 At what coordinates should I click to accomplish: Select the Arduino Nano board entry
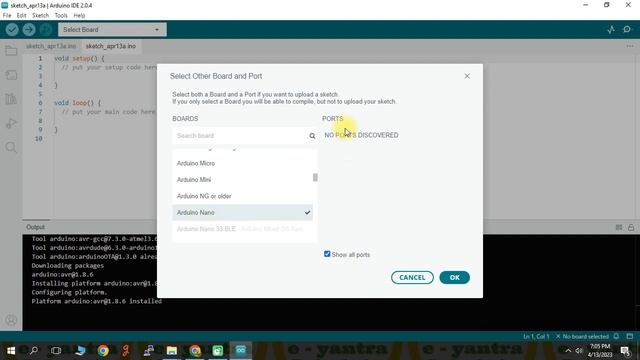242,213
